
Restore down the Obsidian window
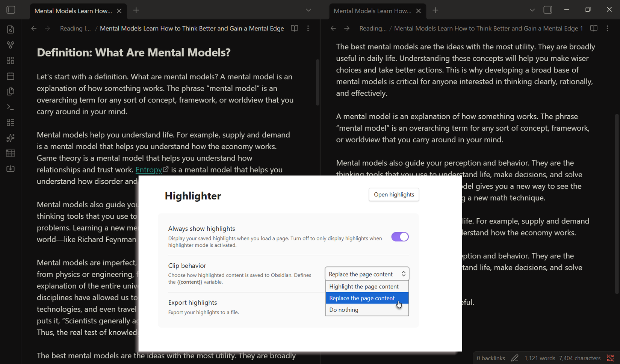[x=588, y=10]
